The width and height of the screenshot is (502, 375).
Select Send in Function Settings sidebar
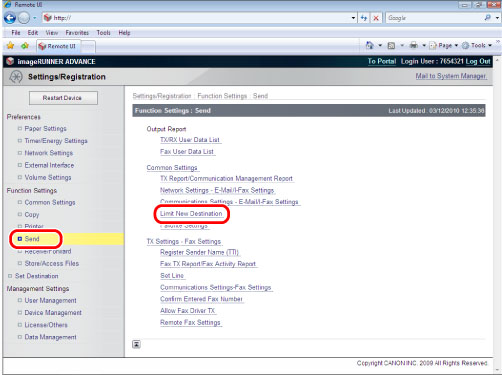[x=32, y=239]
